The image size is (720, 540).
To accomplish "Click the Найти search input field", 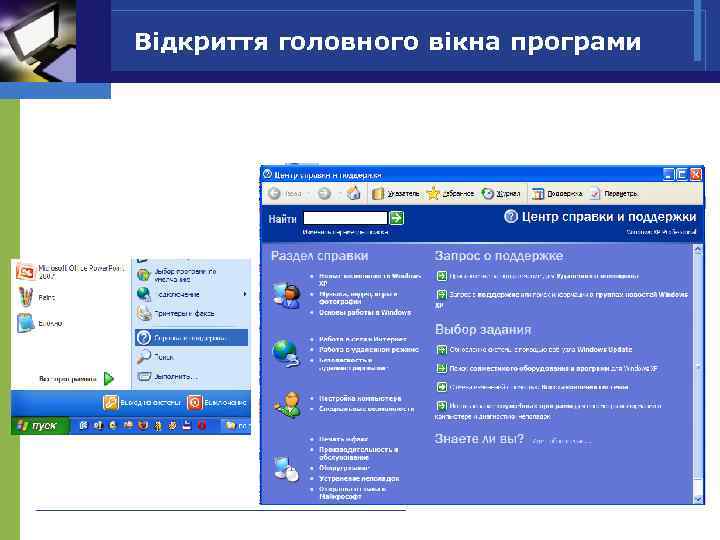I will [345, 218].
